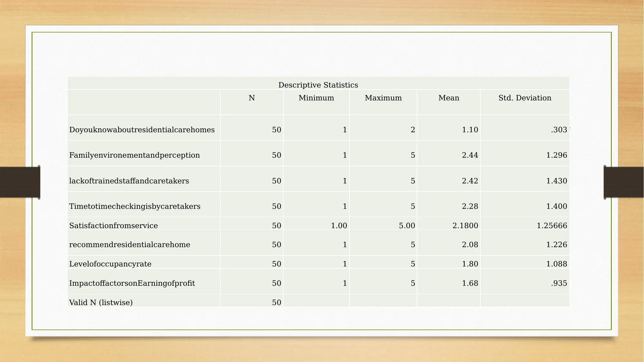The image size is (644, 362).
Task: Select row label 'ImpactoffactorsonEarningofprofit'
Action: 132,283
